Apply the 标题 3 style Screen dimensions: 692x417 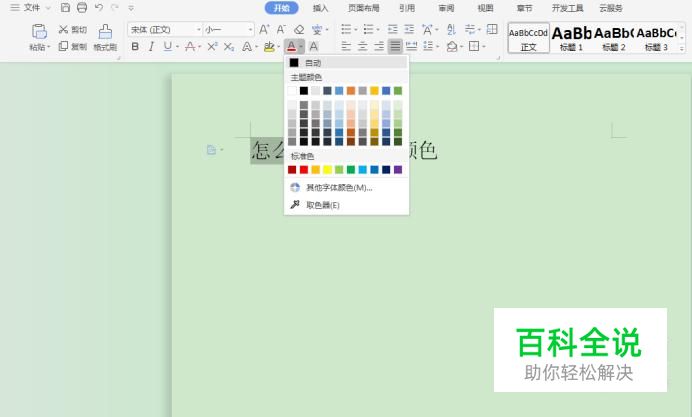click(x=656, y=38)
